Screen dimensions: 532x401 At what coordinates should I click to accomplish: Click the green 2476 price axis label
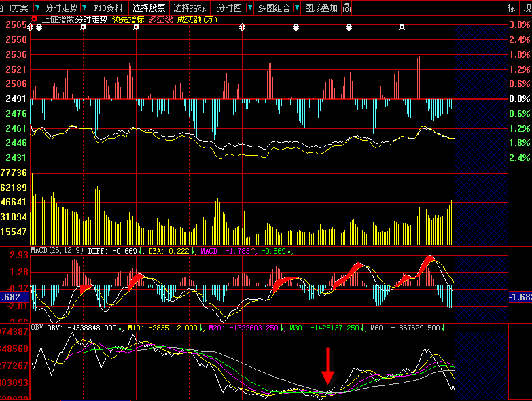coord(16,114)
